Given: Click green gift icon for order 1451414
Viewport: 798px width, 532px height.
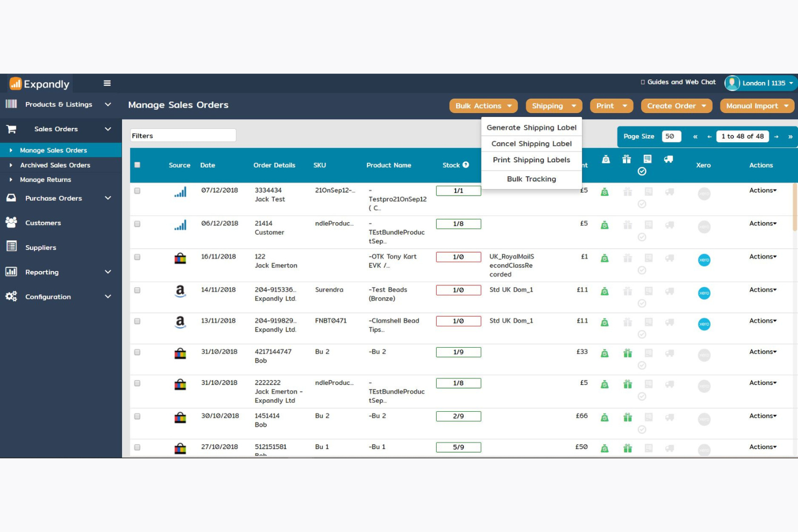Looking at the screenshot, I should pos(628,418).
